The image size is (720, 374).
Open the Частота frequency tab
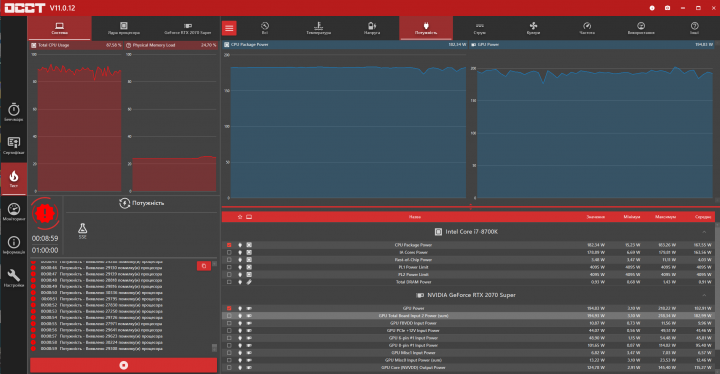coord(587,28)
